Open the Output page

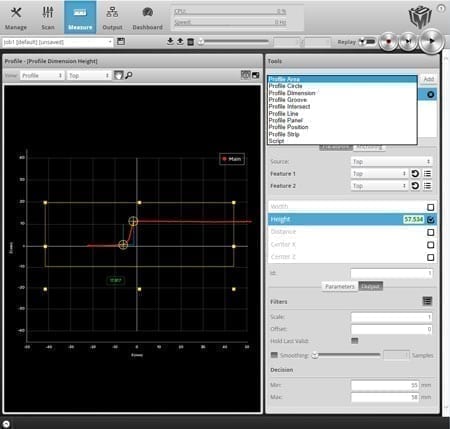tap(112, 18)
